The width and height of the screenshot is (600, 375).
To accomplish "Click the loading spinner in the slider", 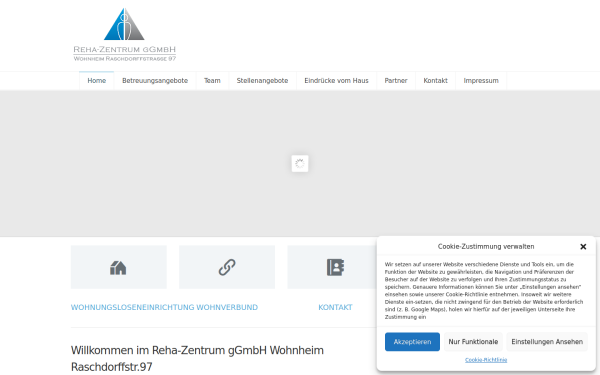I will click(x=300, y=164).
